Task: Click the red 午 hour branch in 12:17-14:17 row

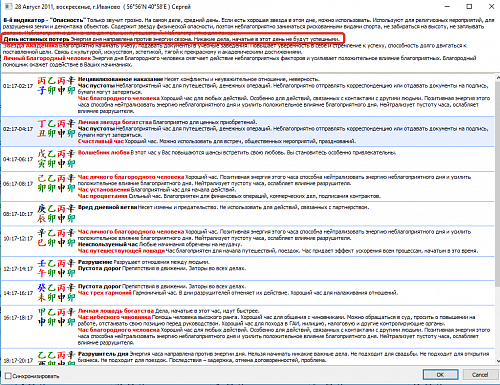Action: (x=41, y=273)
